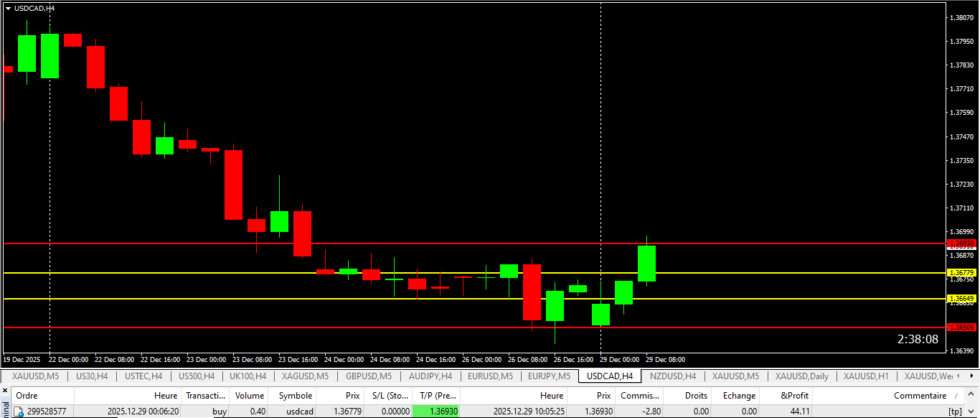Select the XAGUSD,M5 chart tab
The width and height of the screenshot is (980, 418).
(x=305, y=376)
